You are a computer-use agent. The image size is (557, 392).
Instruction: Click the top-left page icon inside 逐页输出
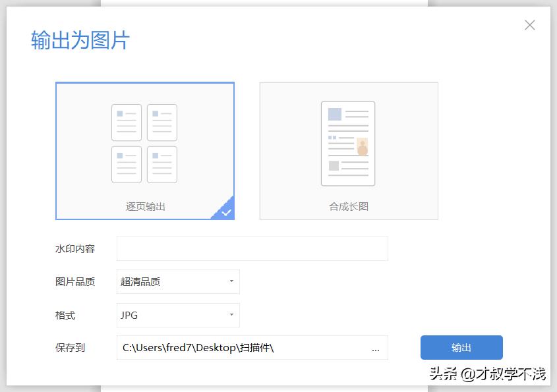click(x=126, y=121)
